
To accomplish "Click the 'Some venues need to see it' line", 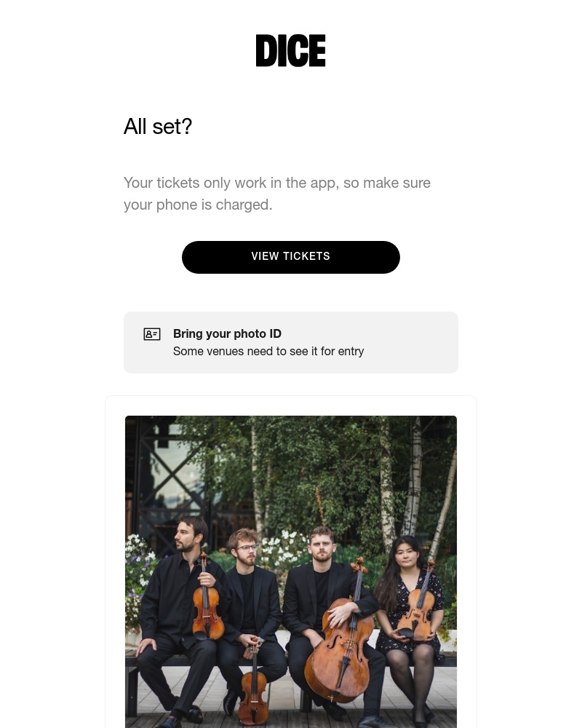I will 268,352.
